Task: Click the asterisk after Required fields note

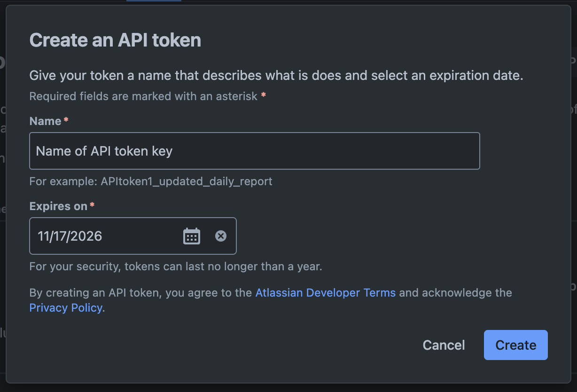Action: pyautogui.click(x=264, y=95)
